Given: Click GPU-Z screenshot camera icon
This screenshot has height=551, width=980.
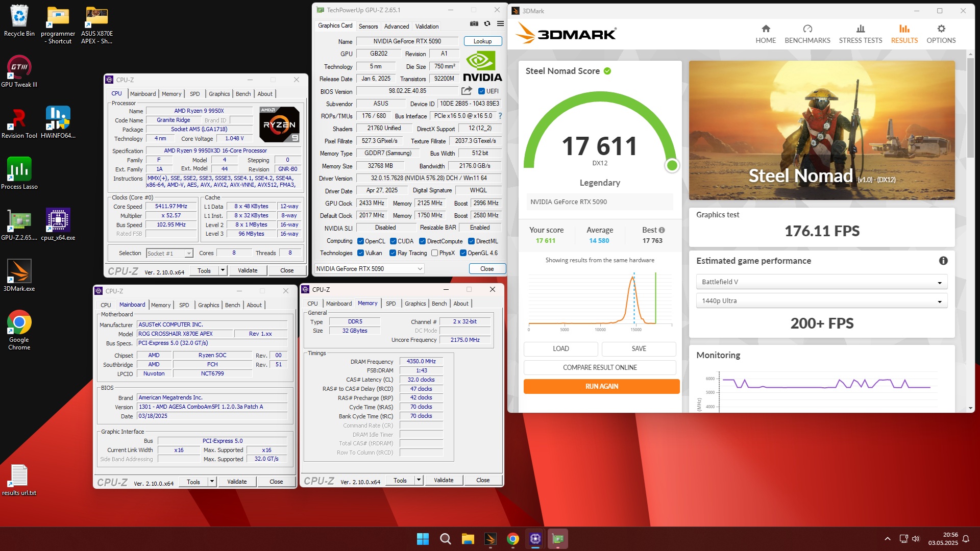Looking at the screenshot, I should pos(474,24).
